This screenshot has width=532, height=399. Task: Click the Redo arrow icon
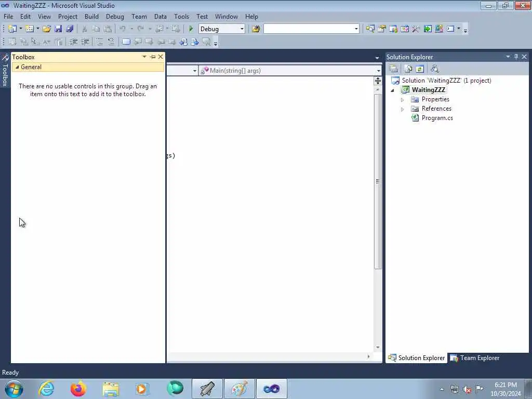click(140, 29)
